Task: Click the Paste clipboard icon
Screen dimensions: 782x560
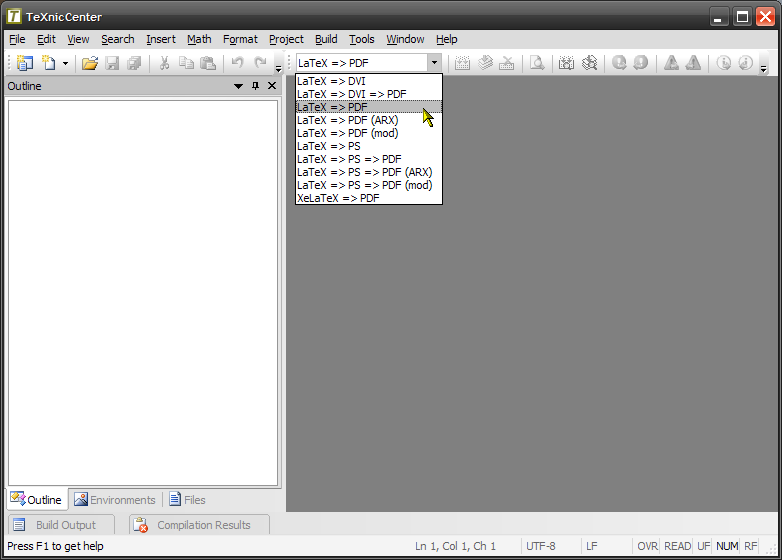Action: pyautogui.click(x=208, y=63)
